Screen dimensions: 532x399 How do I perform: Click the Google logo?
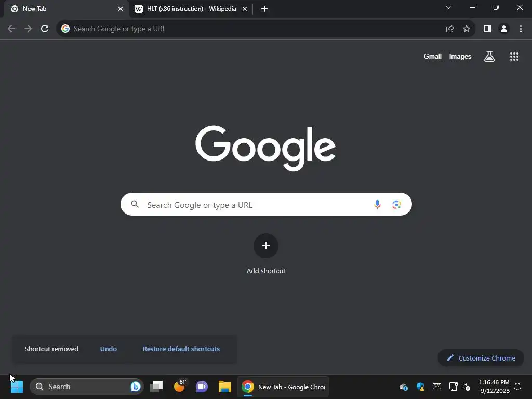(x=265, y=148)
